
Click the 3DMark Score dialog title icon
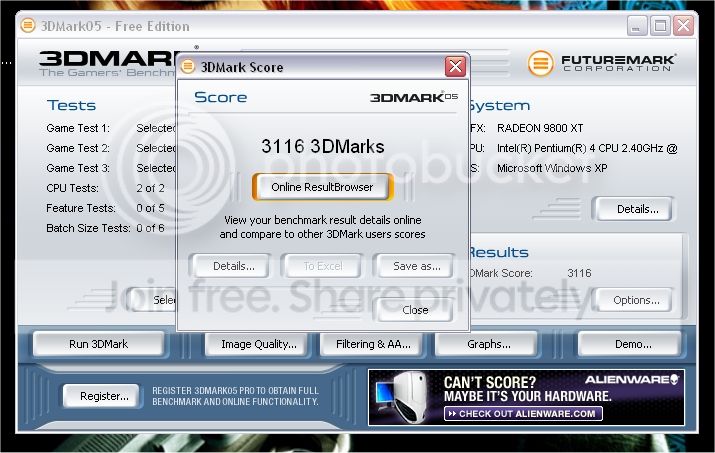click(187, 67)
